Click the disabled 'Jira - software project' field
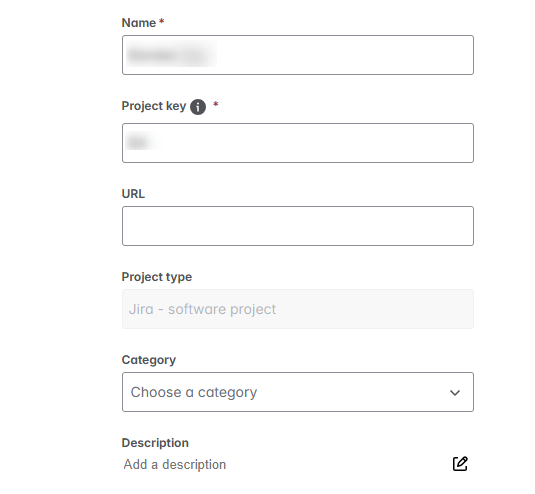This screenshot has width=535, height=494. pos(298,309)
